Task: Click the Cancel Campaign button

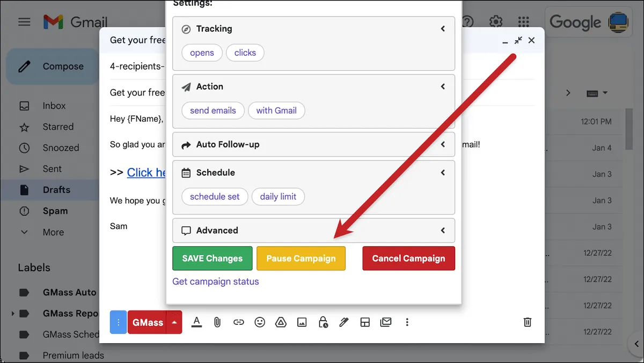Action: pos(408,258)
